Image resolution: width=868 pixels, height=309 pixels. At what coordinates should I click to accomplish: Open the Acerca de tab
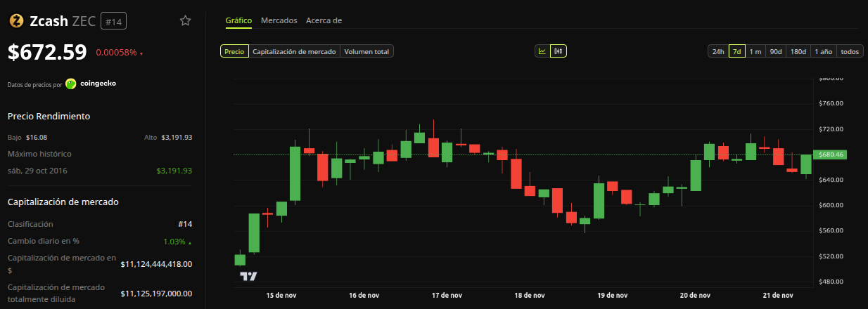[324, 20]
